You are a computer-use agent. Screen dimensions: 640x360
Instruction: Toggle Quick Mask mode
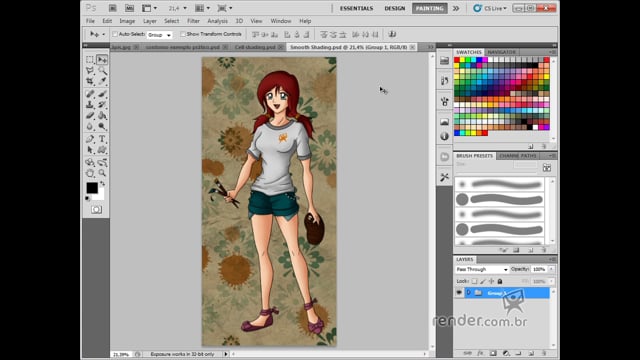click(x=96, y=210)
